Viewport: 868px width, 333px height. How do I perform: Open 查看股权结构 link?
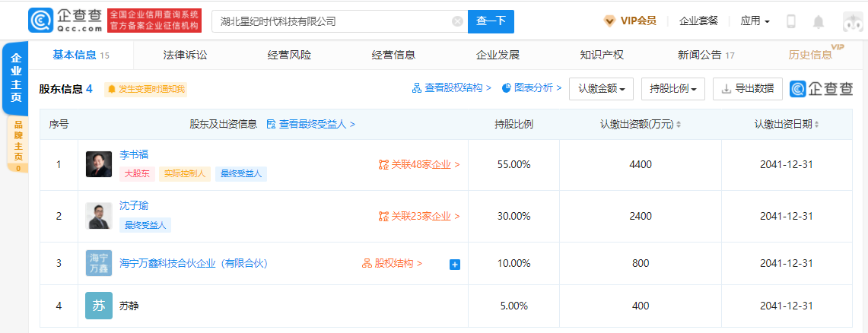pos(452,88)
